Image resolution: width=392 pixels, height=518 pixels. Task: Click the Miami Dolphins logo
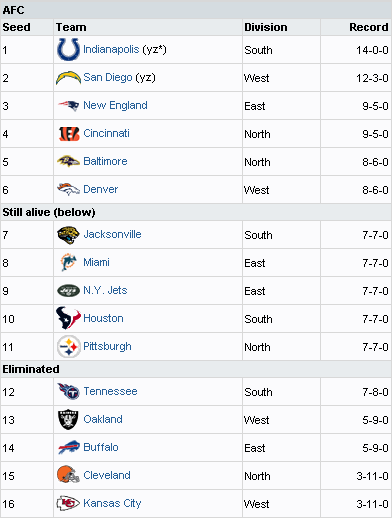coord(68,262)
